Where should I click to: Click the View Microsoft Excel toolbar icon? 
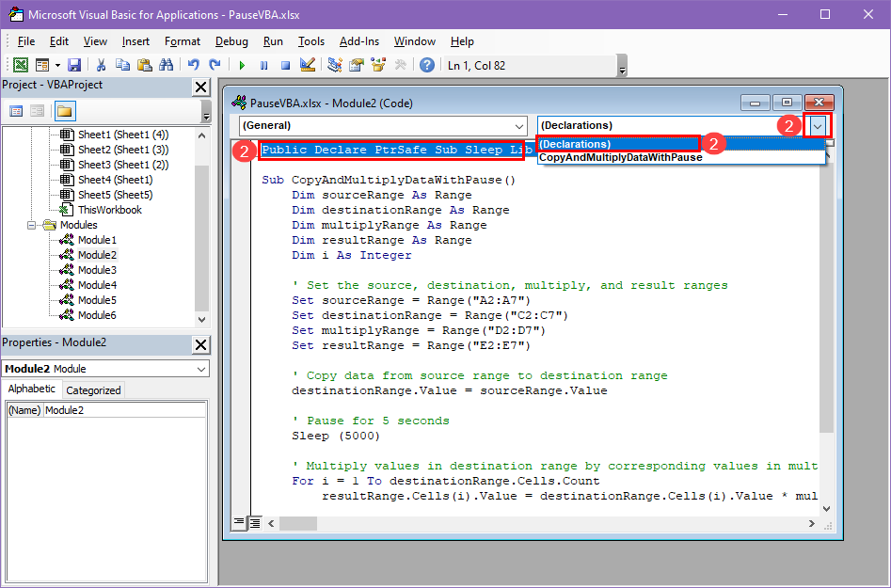pyautogui.click(x=21, y=65)
